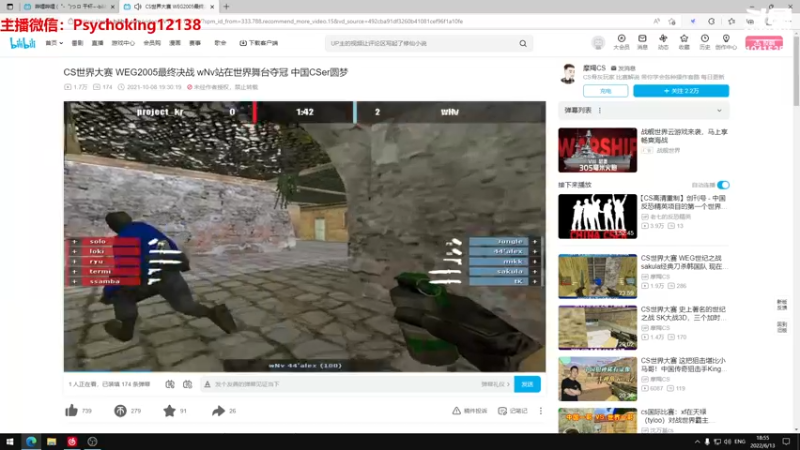
Task: Open OBS icon in taskbar
Action: [92, 441]
